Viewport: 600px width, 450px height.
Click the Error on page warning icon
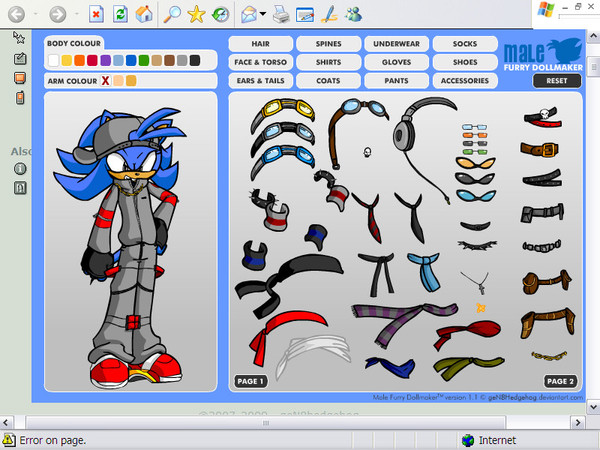tap(8, 440)
